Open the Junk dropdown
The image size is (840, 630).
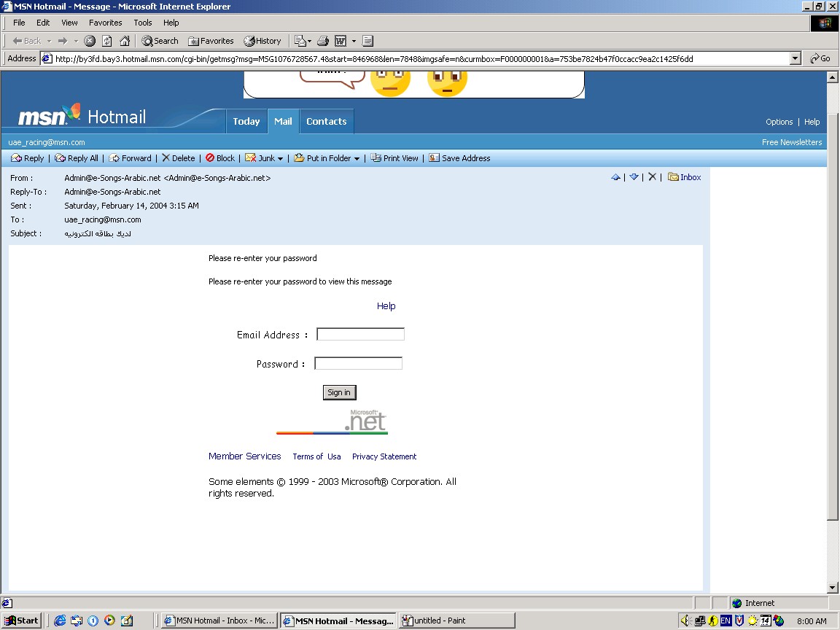tap(264, 158)
